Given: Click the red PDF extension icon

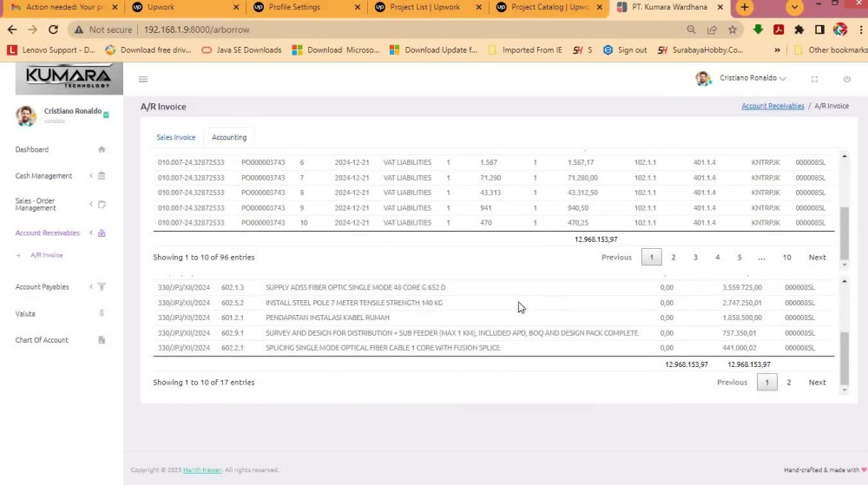Looking at the screenshot, I should pos(779,29).
